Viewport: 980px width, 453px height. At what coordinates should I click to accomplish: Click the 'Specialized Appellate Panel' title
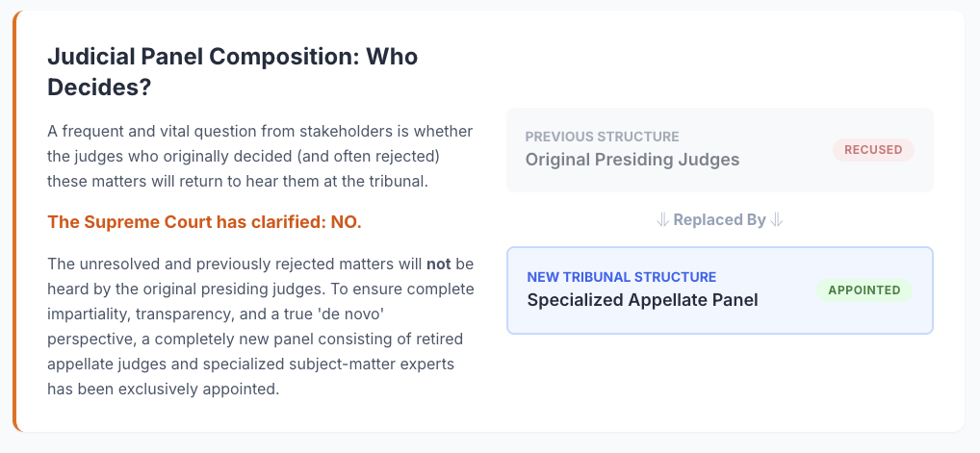coord(642,300)
